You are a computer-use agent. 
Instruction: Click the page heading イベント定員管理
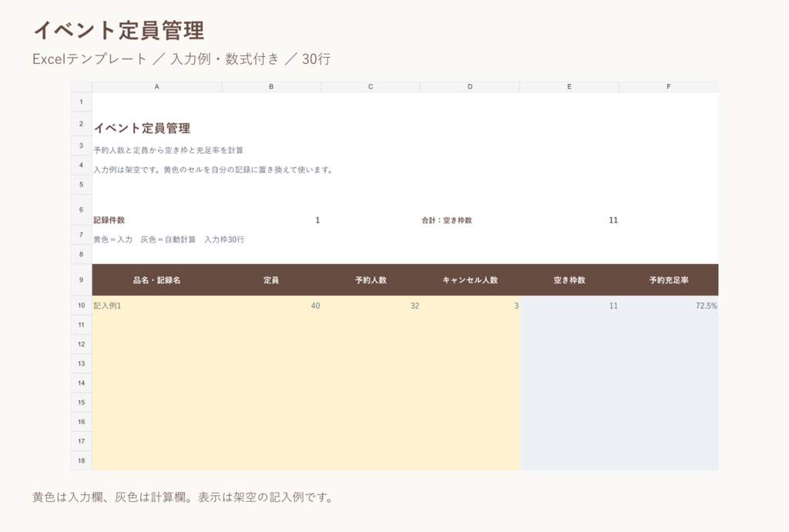tap(119, 30)
